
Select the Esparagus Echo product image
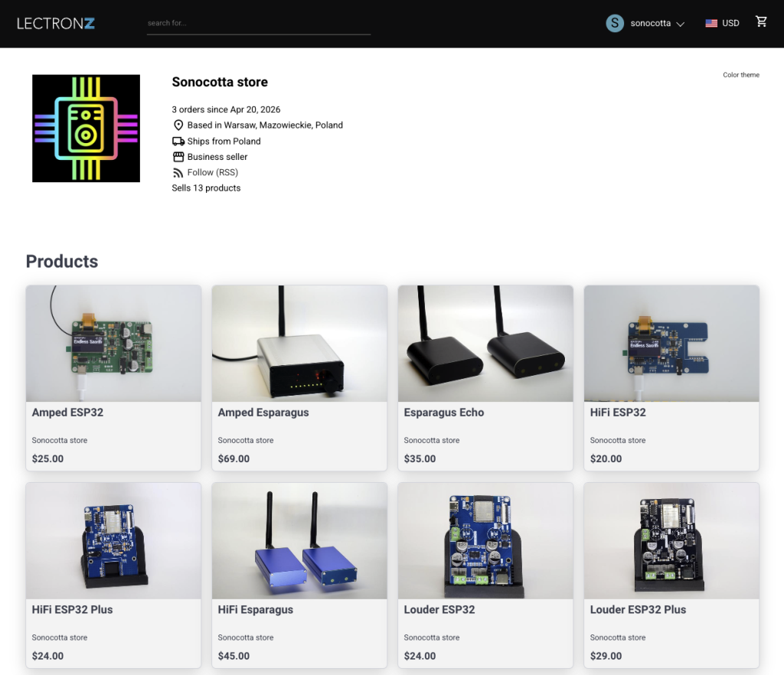[485, 344]
